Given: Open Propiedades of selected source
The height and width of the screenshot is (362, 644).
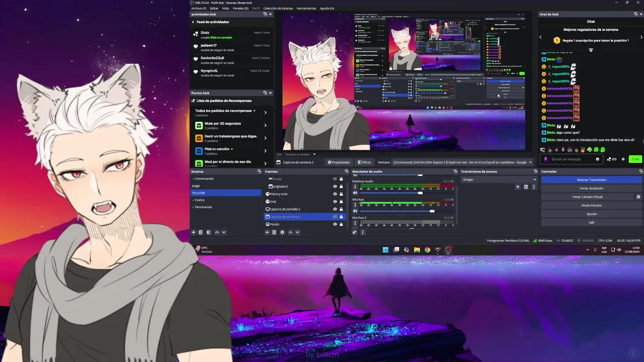Looking at the screenshot, I should pyautogui.click(x=339, y=162).
